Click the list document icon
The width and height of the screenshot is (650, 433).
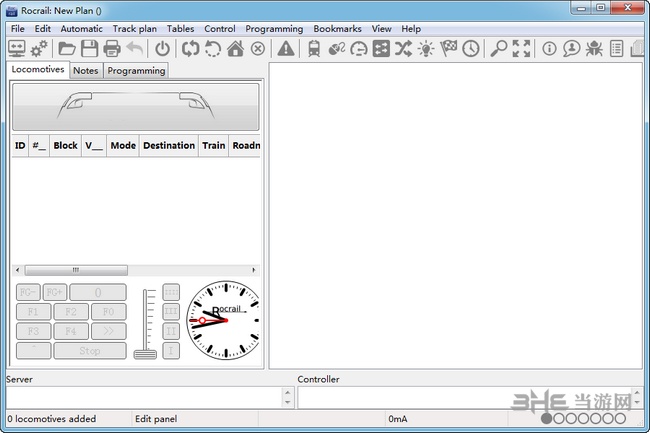coord(616,48)
